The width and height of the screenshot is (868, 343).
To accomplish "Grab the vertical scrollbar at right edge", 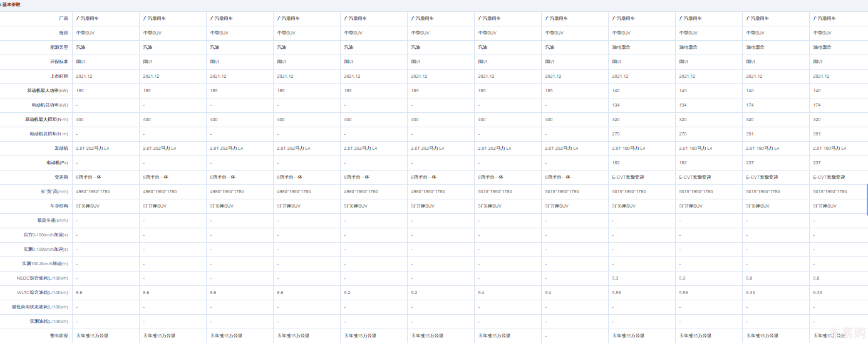I will click(867, 199).
